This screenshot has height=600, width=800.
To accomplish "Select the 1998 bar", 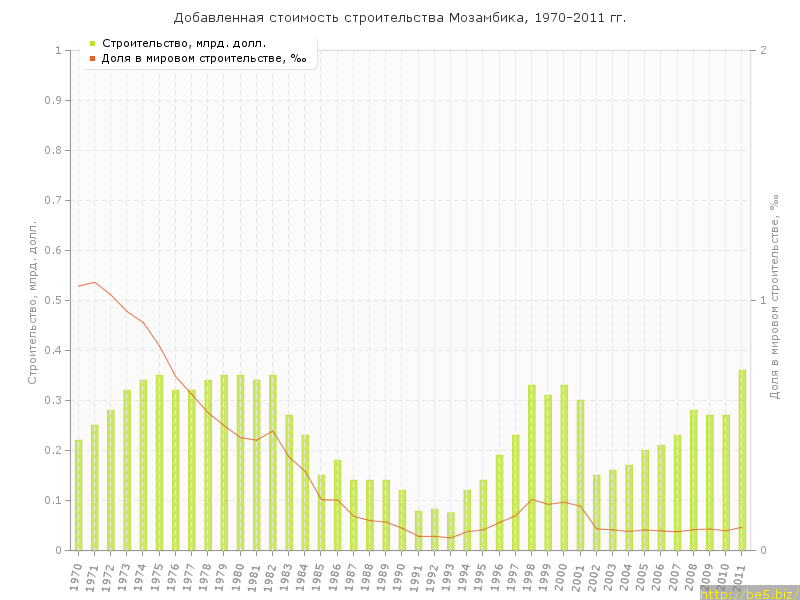I will coord(532,468).
